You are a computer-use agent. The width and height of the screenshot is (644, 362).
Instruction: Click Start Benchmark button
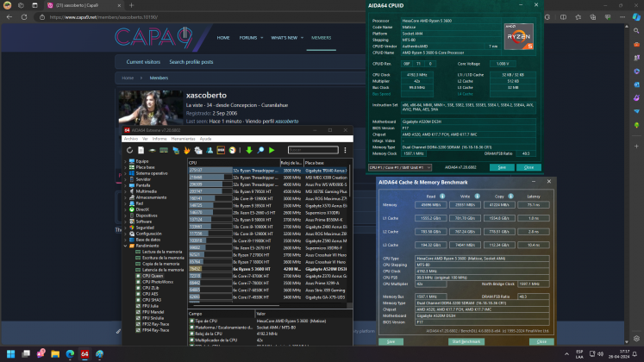pyautogui.click(x=466, y=341)
